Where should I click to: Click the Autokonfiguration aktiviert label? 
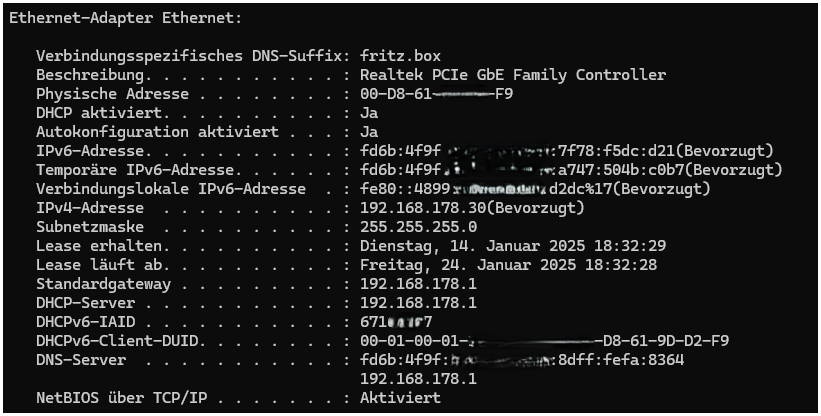tap(157, 132)
